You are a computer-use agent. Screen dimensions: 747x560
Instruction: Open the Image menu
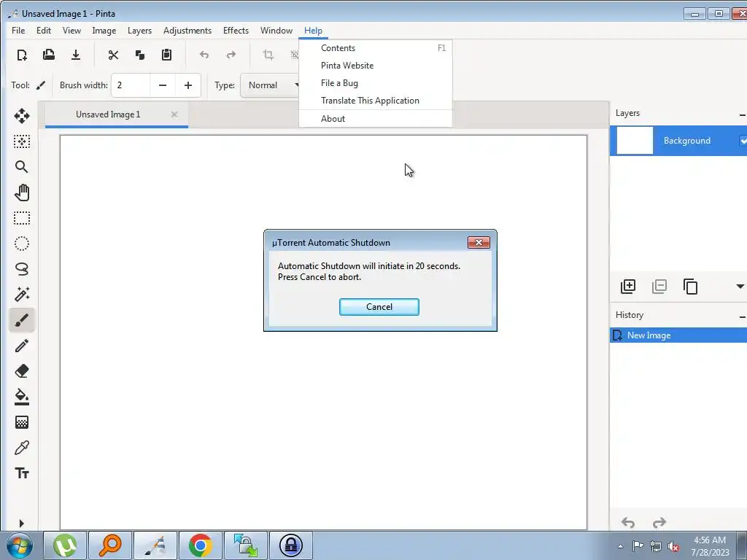(x=104, y=31)
